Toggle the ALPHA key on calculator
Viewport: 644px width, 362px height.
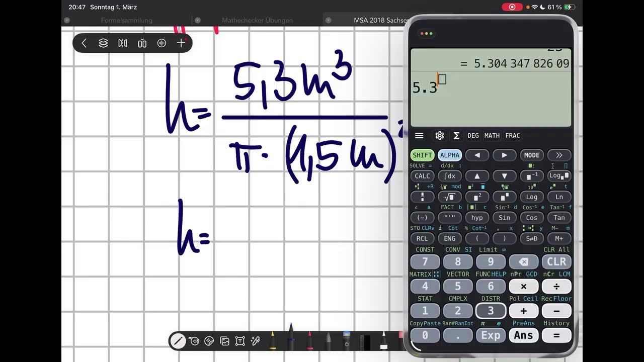(x=450, y=155)
